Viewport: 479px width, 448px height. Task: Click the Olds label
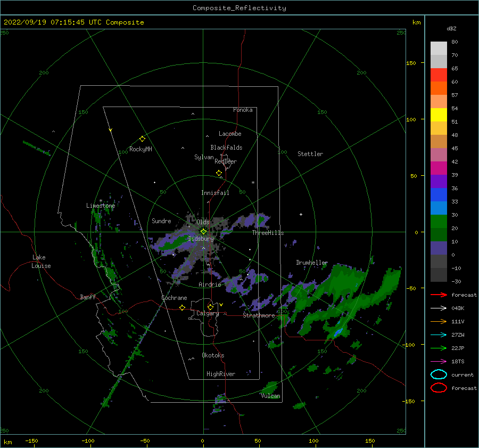coord(203,222)
